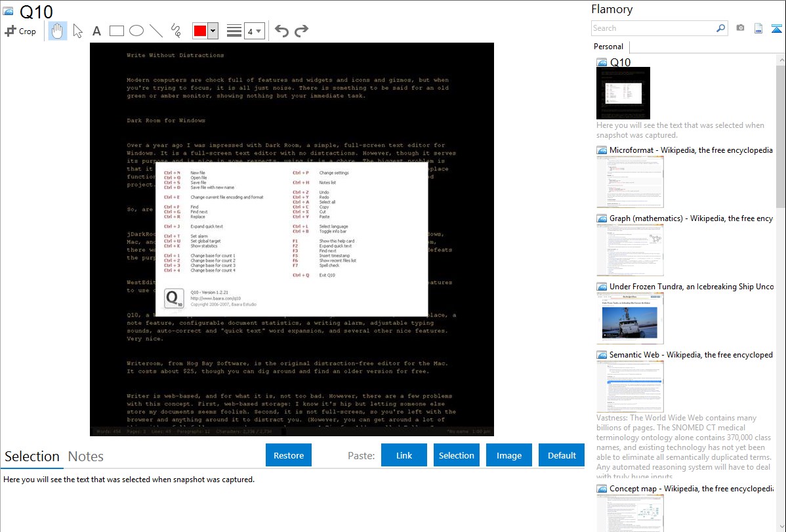Switch to the Notes tab
The width and height of the screenshot is (786, 532).
(x=86, y=457)
